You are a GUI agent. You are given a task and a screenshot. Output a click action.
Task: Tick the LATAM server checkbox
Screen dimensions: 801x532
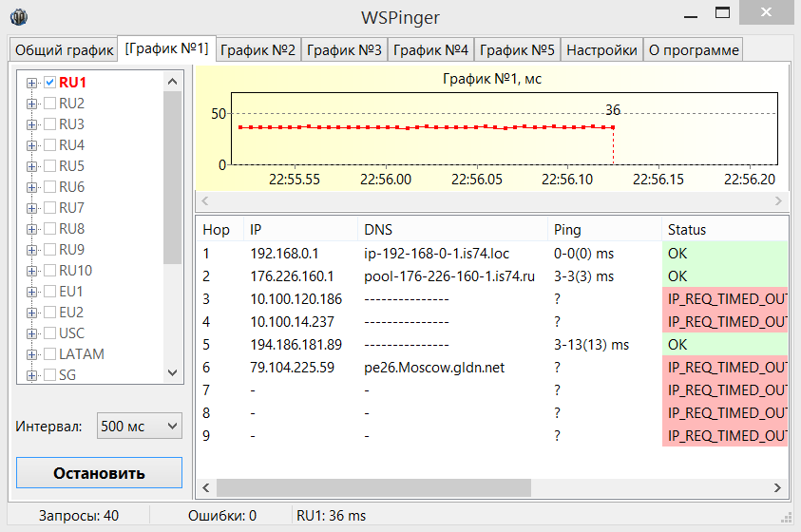pyautogui.click(x=50, y=354)
